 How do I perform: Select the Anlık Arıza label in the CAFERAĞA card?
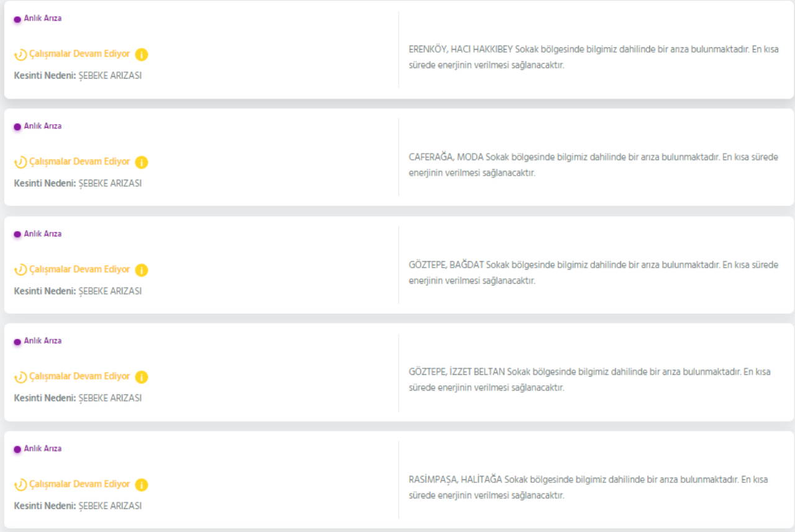pyautogui.click(x=42, y=126)
